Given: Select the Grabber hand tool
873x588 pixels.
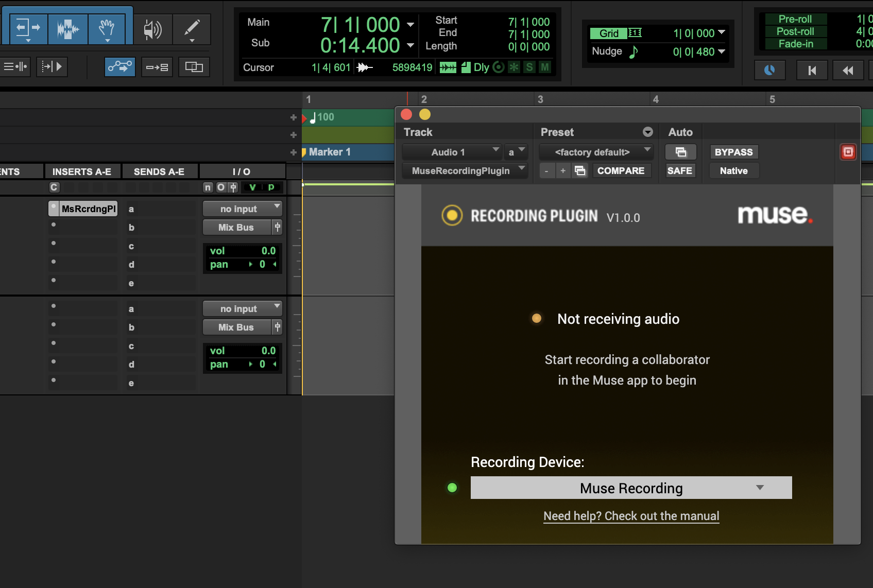Looking at the screenshot, I should tap(107, 29).
